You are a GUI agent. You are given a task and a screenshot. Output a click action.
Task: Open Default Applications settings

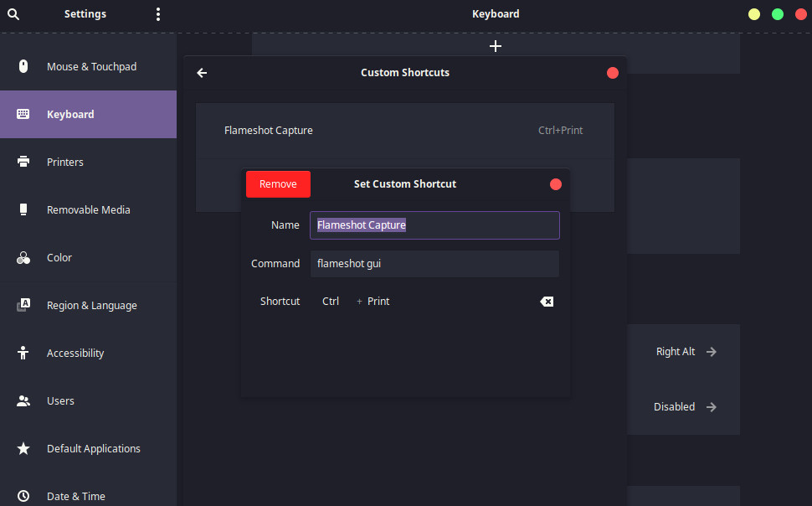tap(88, 448)
